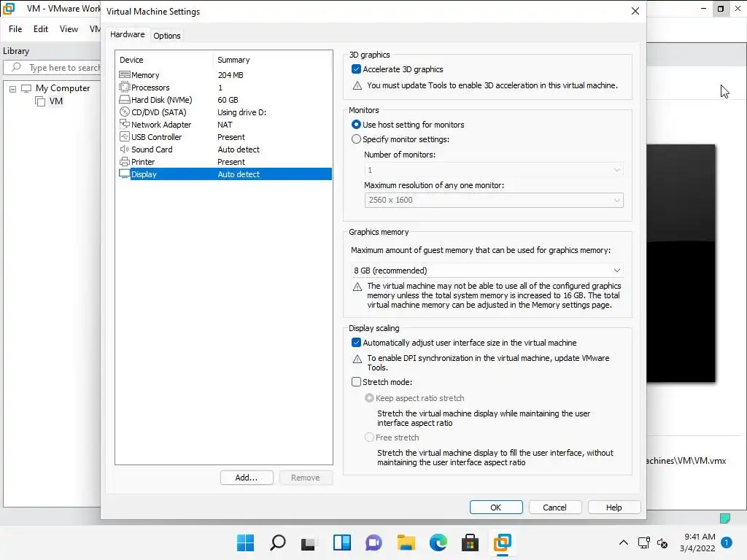Click the Display monitor icon in device list
The image size is (747, 560).
point(124,174)
